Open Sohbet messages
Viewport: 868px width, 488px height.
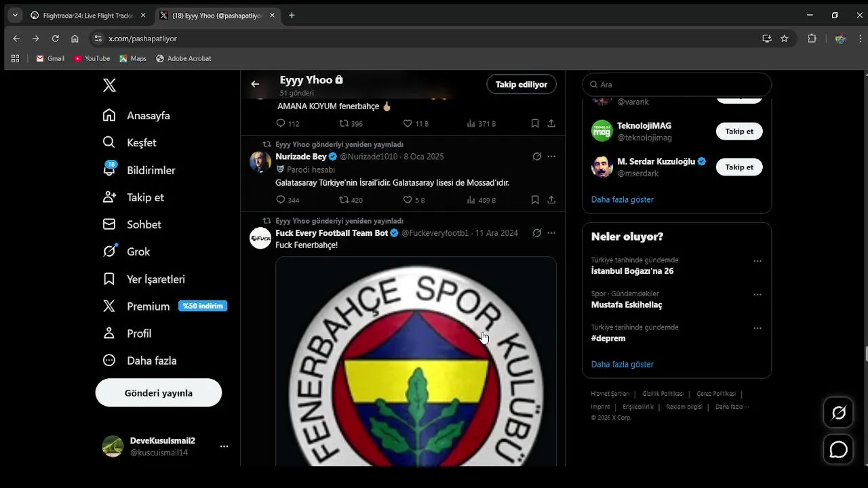(132, 224)
